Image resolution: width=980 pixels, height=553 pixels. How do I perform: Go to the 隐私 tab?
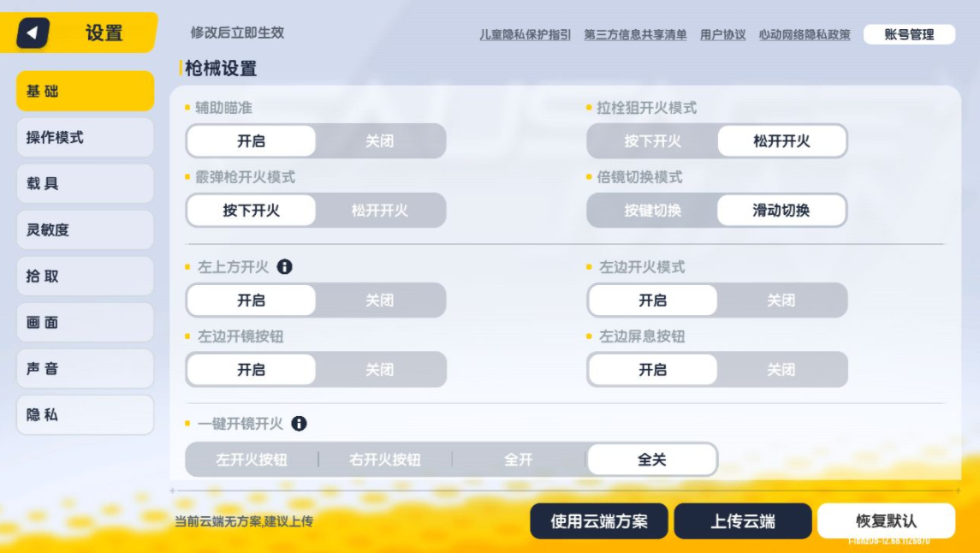[85, 415]
